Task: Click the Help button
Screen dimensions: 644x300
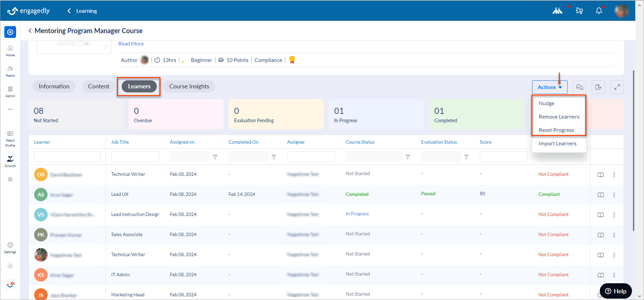Action: coord(616,291)
